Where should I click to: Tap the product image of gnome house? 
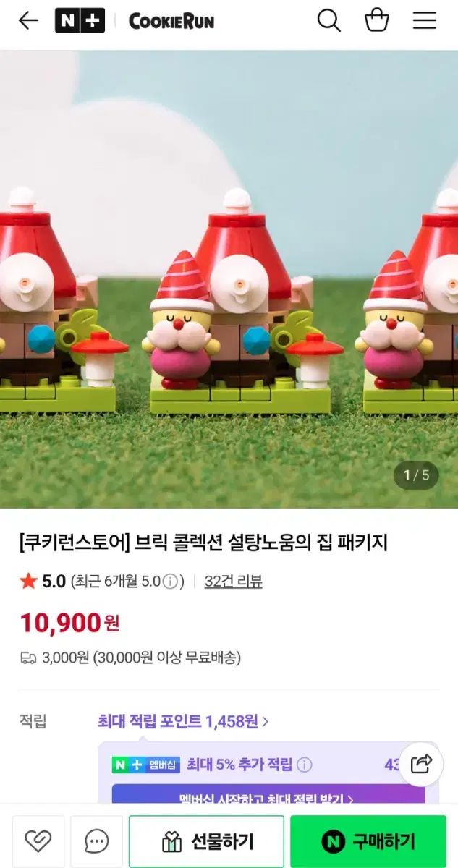pos(229,279)
